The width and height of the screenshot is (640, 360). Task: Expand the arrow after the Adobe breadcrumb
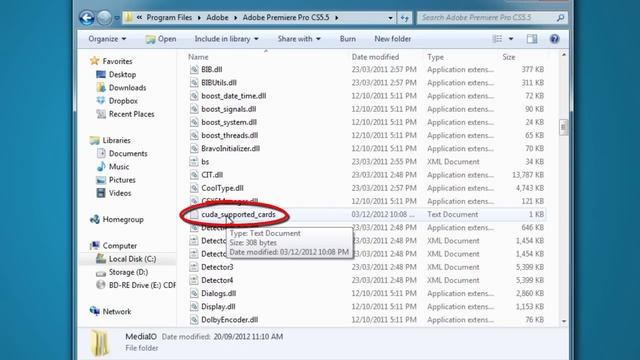(x=236, y=18)
